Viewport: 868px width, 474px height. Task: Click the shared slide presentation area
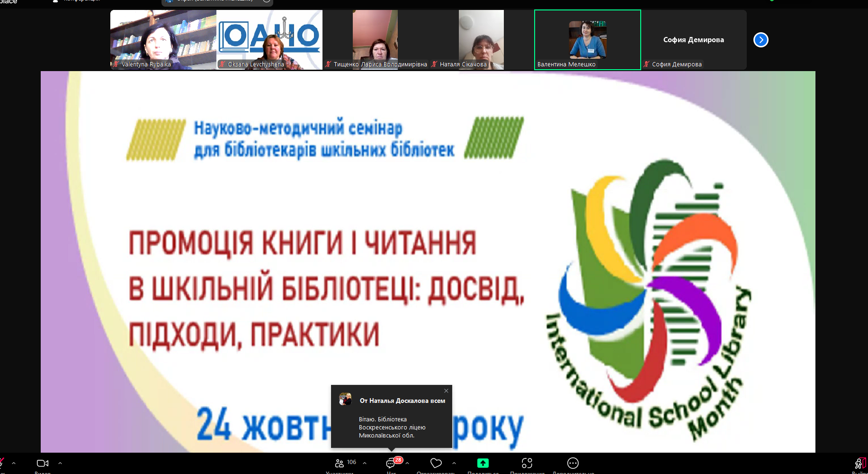428,262
